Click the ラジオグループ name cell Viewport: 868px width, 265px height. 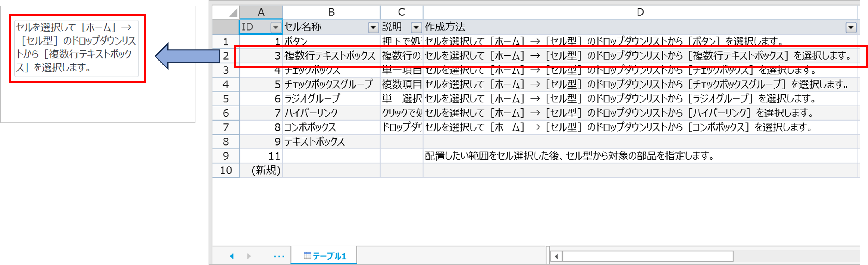coord(331,99)
